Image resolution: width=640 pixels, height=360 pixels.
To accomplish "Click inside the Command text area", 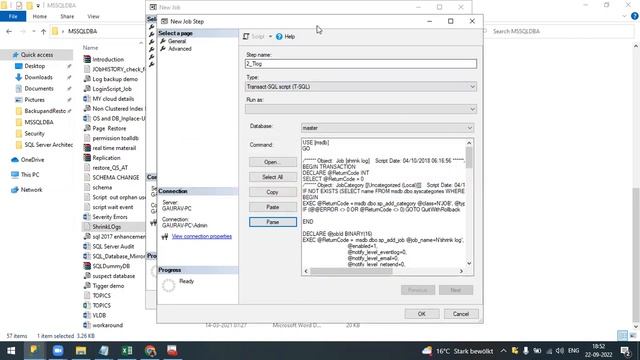I will [383, 203].
